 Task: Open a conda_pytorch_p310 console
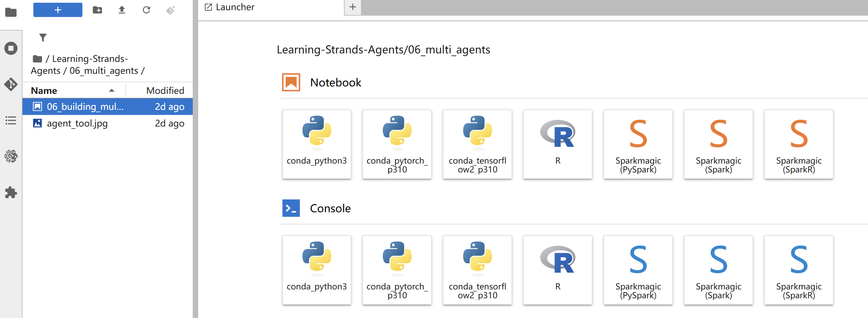pos(397,270)
